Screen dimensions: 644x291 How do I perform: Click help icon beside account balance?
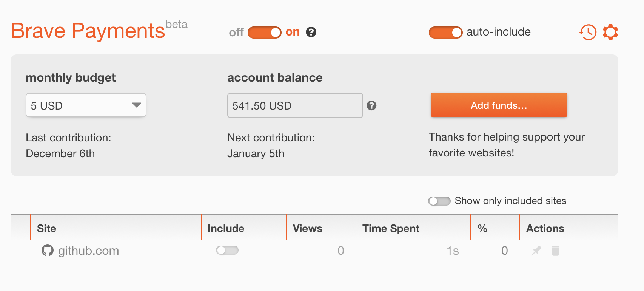pyautogui.click(x=371, y=105)
